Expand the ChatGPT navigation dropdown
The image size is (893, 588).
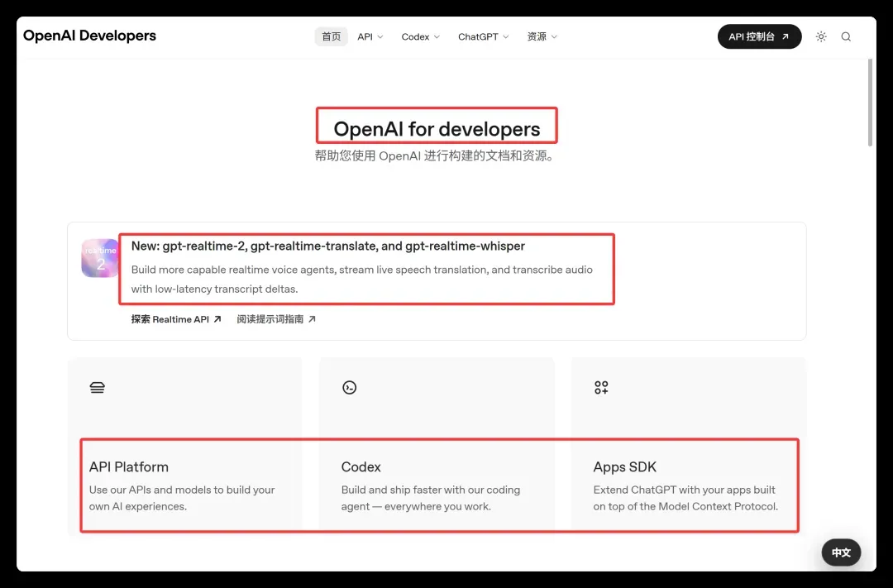click(x=483, y=36)
